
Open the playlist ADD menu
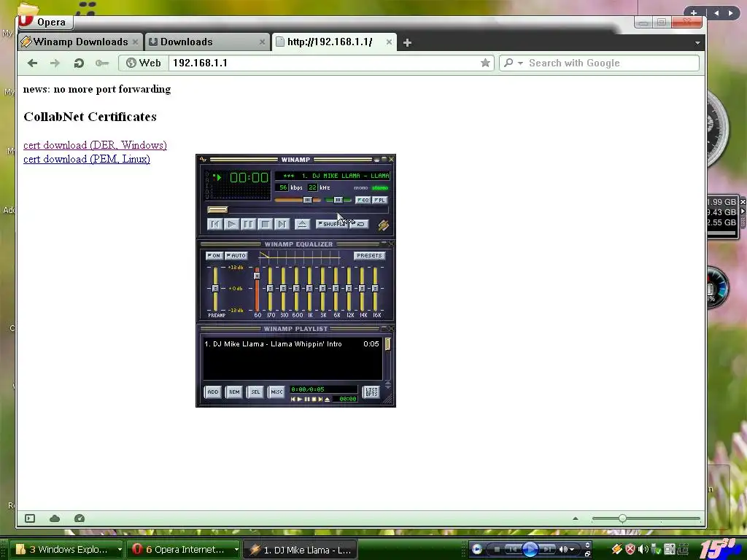[213, 392]
